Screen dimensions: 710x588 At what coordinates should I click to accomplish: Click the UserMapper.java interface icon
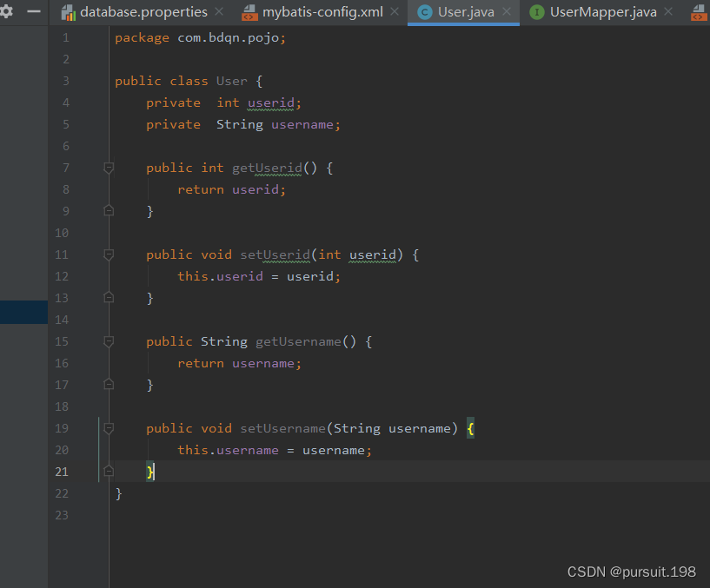tap(537, 12)
